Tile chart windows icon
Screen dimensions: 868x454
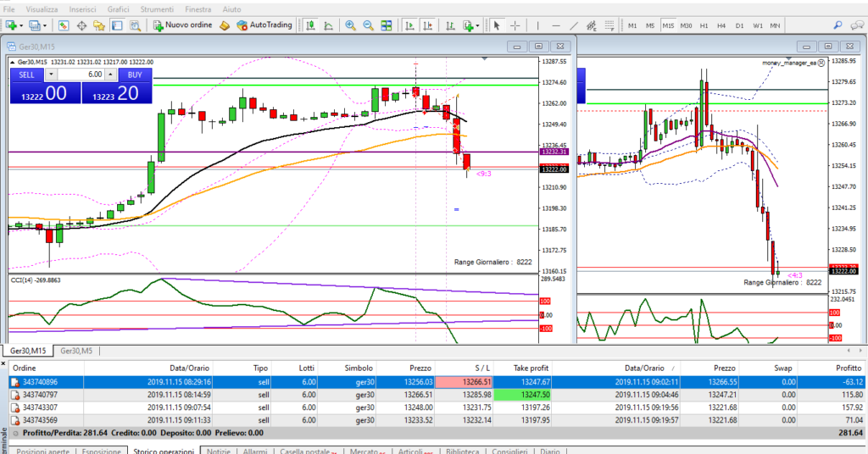point(387,25)
